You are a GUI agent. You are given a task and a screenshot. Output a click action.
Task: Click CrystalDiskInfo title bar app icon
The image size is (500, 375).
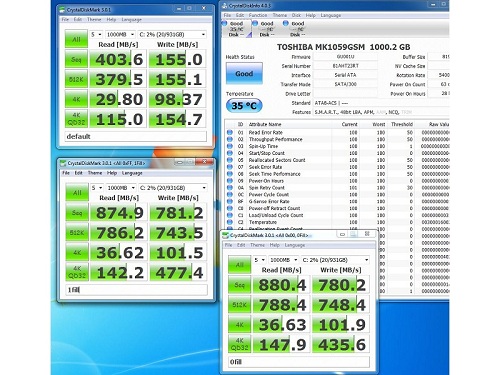pos(225,5)
